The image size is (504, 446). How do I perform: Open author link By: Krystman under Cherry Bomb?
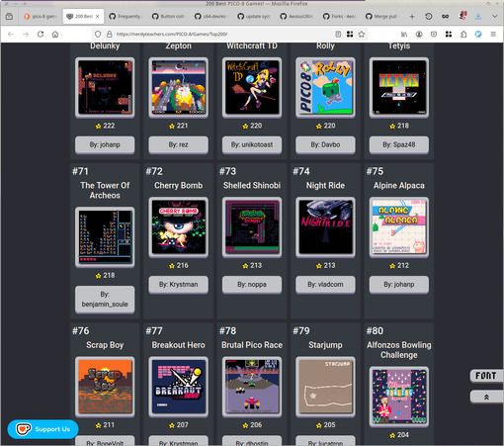178,284
